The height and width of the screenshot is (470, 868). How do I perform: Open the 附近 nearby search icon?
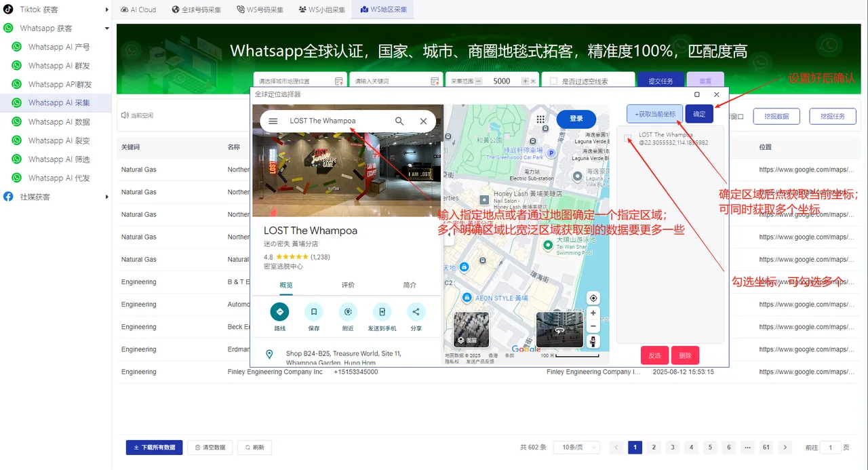point(348,311)
